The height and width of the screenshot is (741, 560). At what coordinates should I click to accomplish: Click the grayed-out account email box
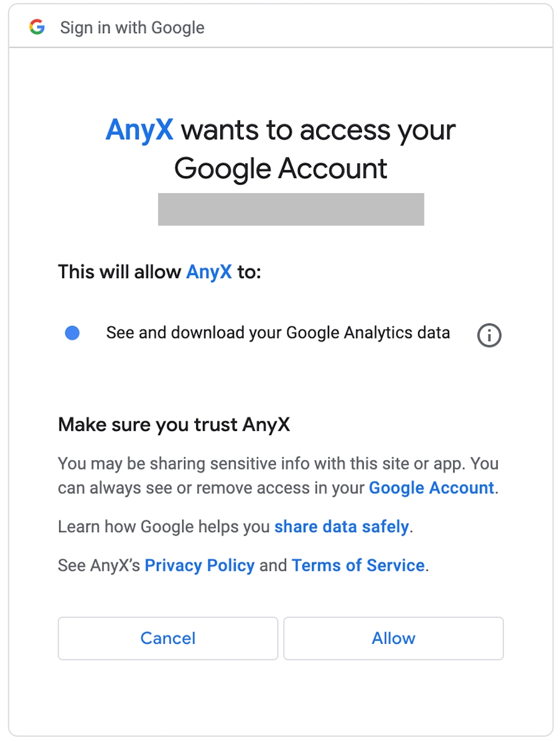pos(291,209)
